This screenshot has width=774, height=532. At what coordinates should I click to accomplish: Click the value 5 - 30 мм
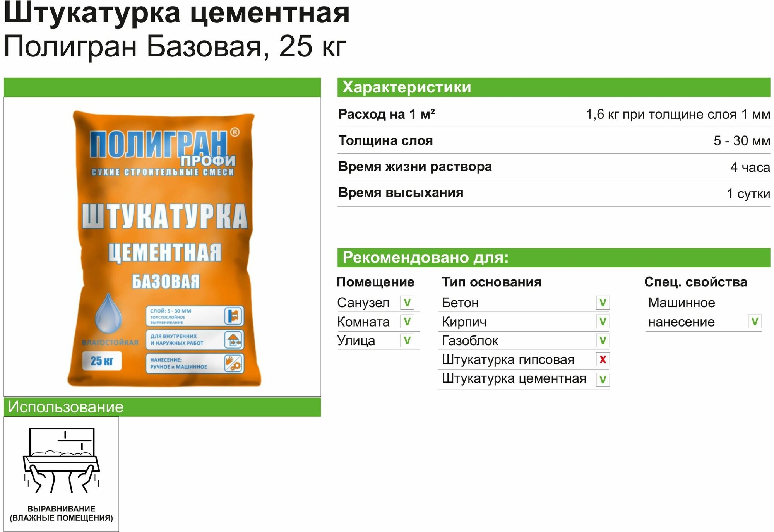[x=742, y=140]
